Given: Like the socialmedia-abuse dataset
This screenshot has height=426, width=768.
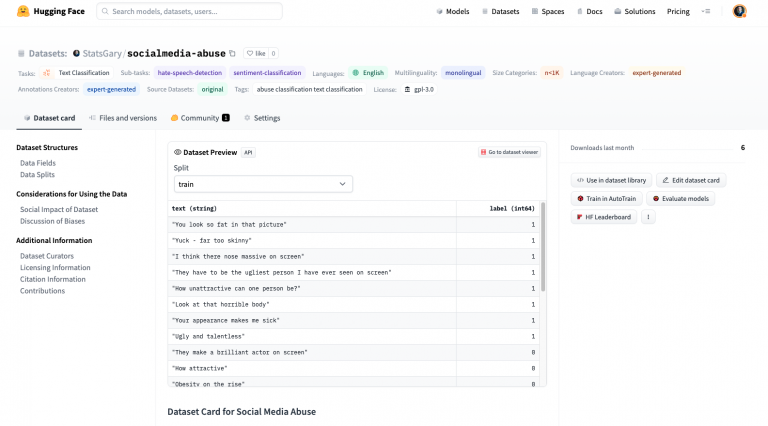Looking at the screenshot, I should click(256, 53).
